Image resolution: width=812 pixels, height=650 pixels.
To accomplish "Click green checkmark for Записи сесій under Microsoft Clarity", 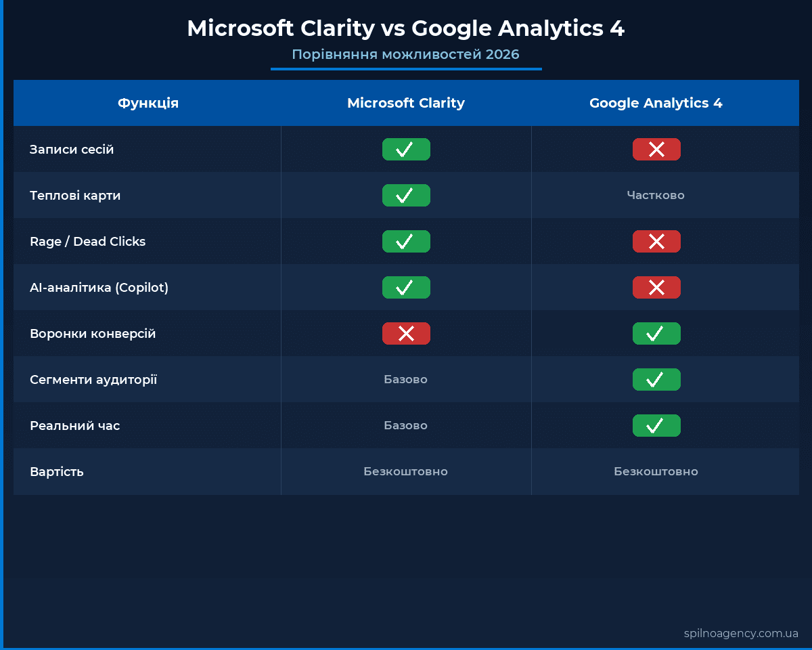I will [x=406, y=150].
